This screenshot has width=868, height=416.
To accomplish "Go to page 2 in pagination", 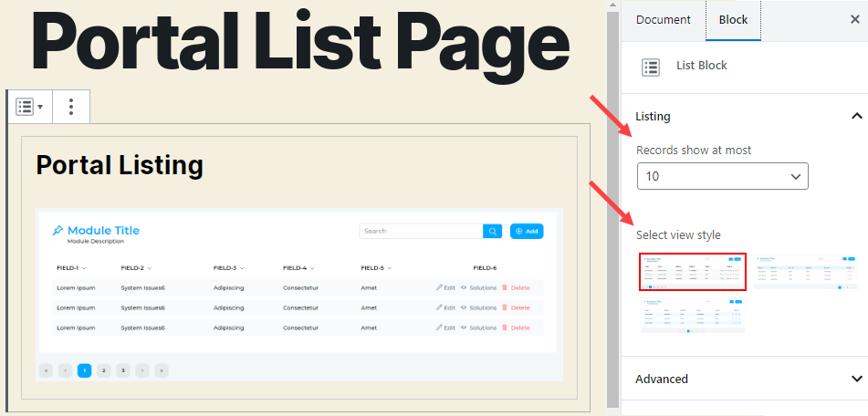I will (104, 370).
